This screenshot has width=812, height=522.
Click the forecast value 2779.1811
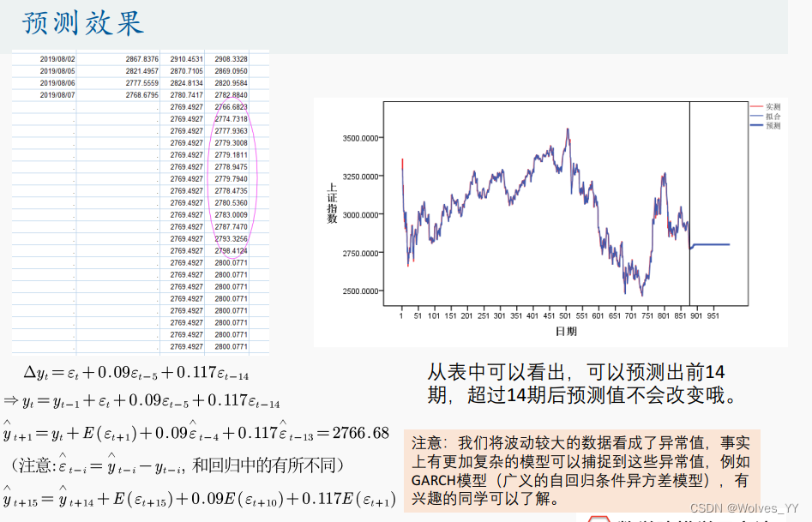[x=231, y=155]
